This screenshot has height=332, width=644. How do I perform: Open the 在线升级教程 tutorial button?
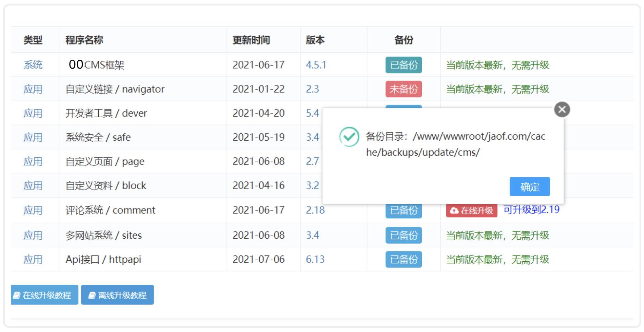tap(45, 295)
